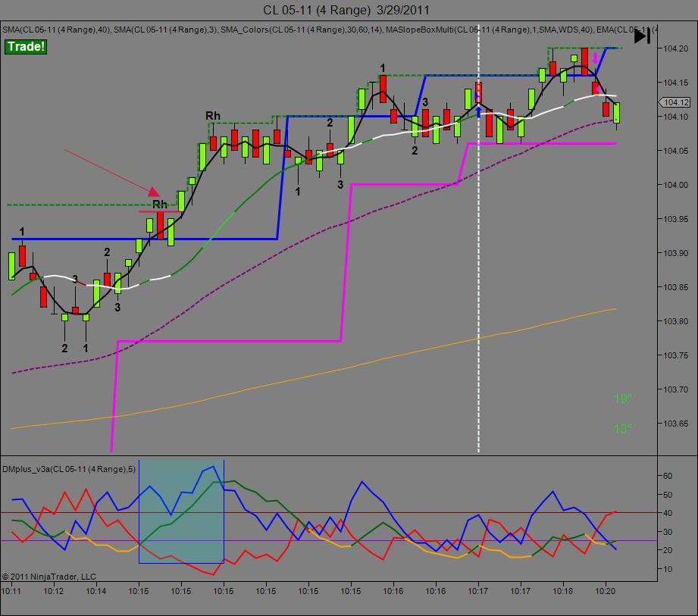Click indicator scale value 10
This screenshot has height=616, width=698.
tap(667, 569)
